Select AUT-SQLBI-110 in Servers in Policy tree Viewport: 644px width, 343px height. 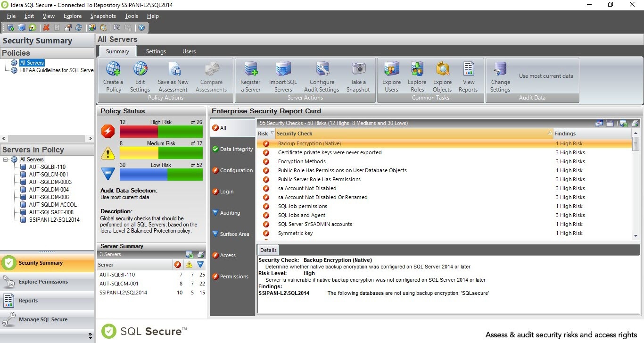pyautogui.click(x=47, y=167)
